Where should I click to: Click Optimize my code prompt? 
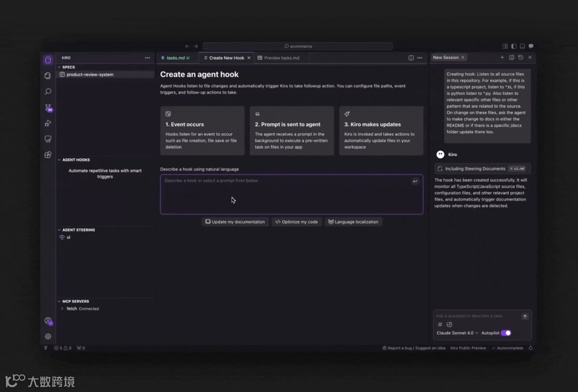point(296,222)
